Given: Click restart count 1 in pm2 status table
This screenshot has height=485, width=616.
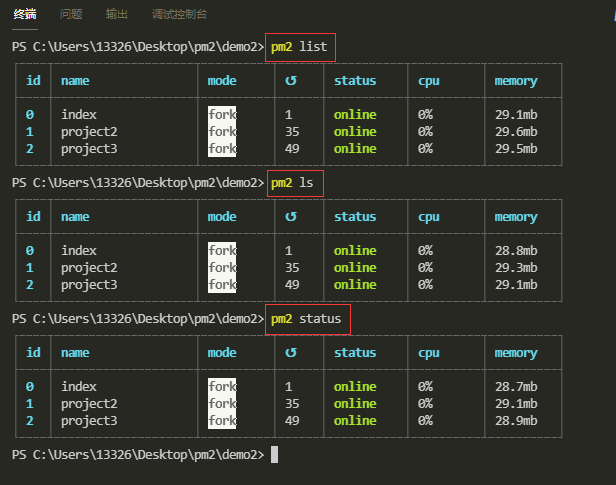Looking at the screenshot, I should pos(289,386).
